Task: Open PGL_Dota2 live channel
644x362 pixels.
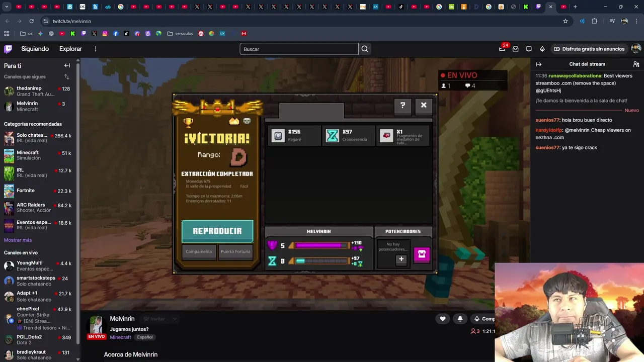Action: tap(38, 339)
